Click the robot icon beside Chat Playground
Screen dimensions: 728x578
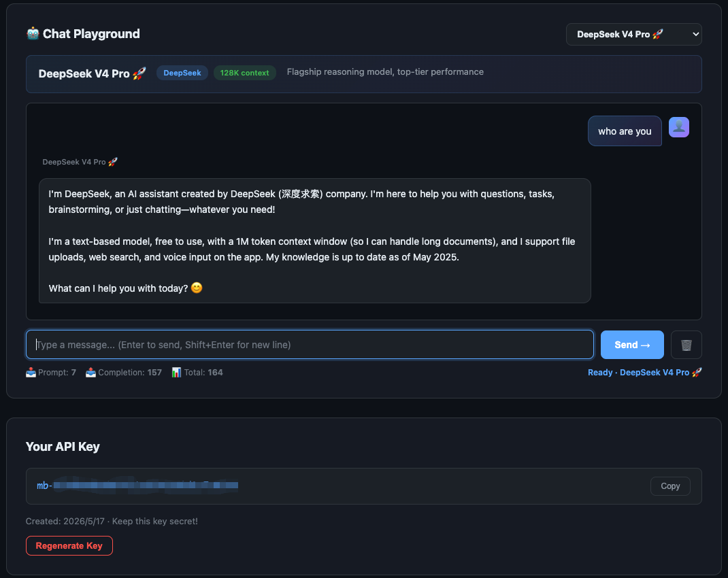(33, 34)
